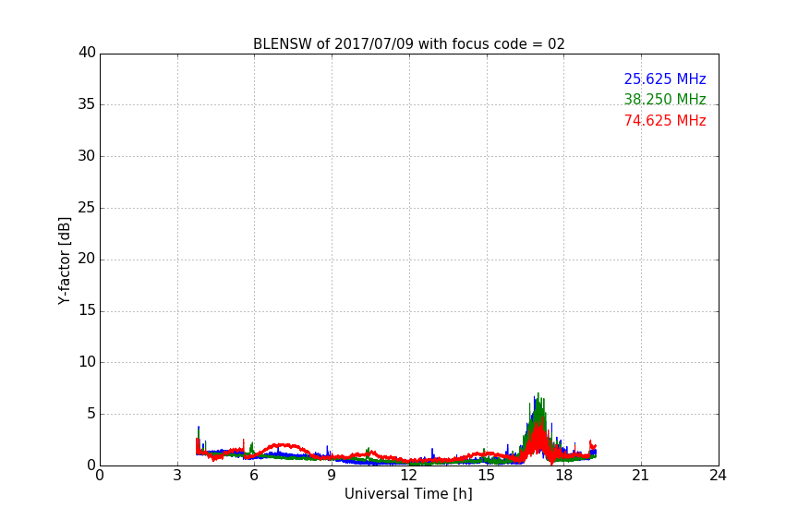
Task: Select the blue 25.625 MHz legend label
Action: click(665, 79)
